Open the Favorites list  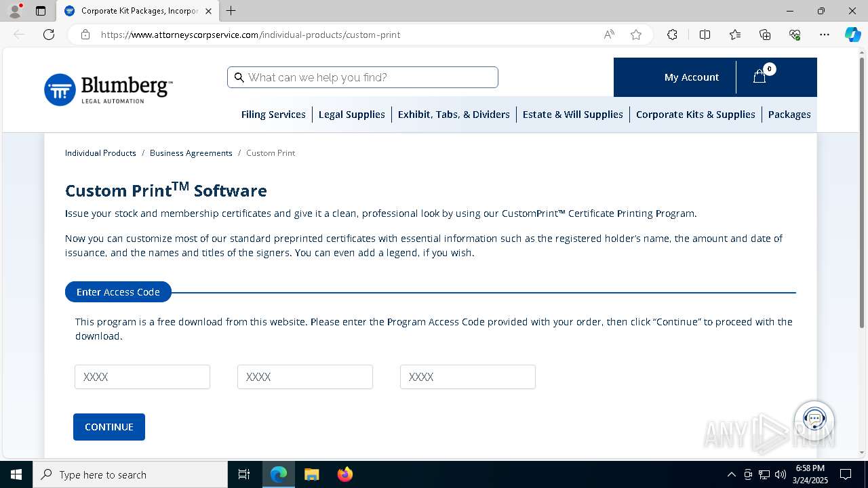tap(735, 35)
